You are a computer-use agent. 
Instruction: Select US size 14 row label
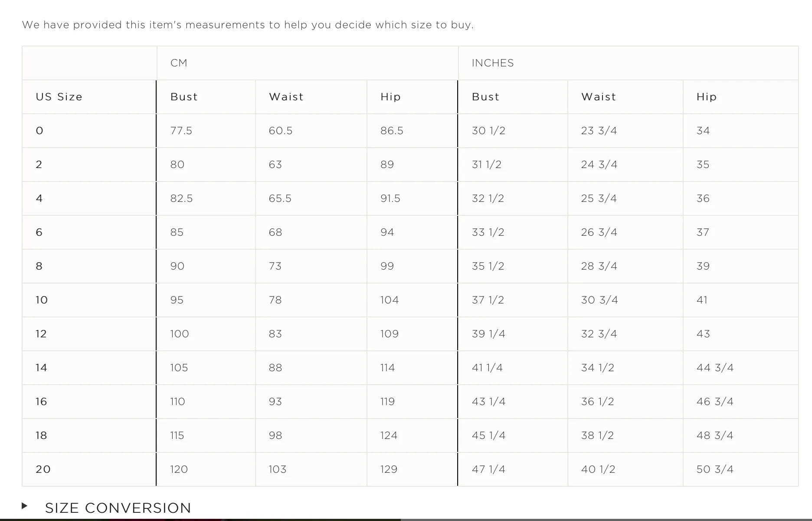click(x=41, y=368)
